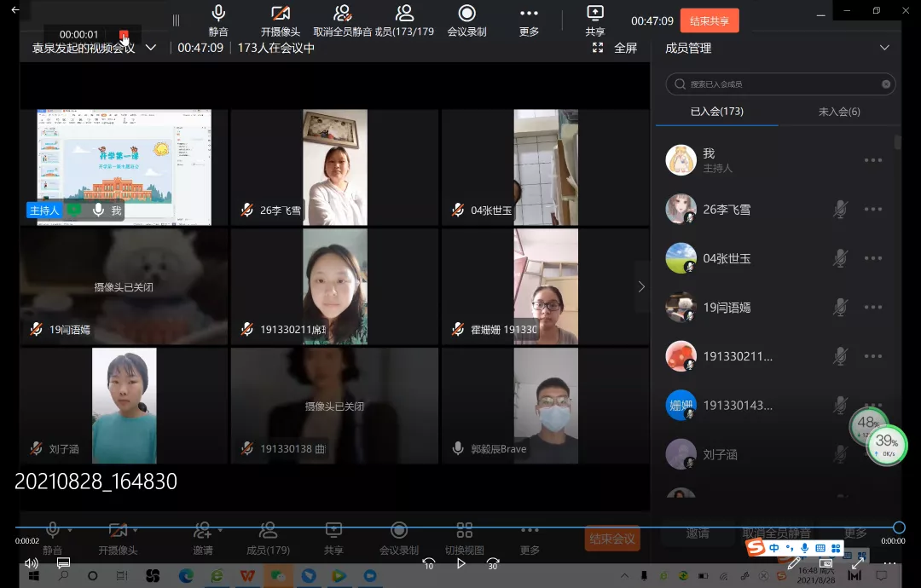Image resolution: width=921 pixels, height=588 pixels.
Task: Click the 全屏 fullscreen icon
Action: [x=599, y=49]
